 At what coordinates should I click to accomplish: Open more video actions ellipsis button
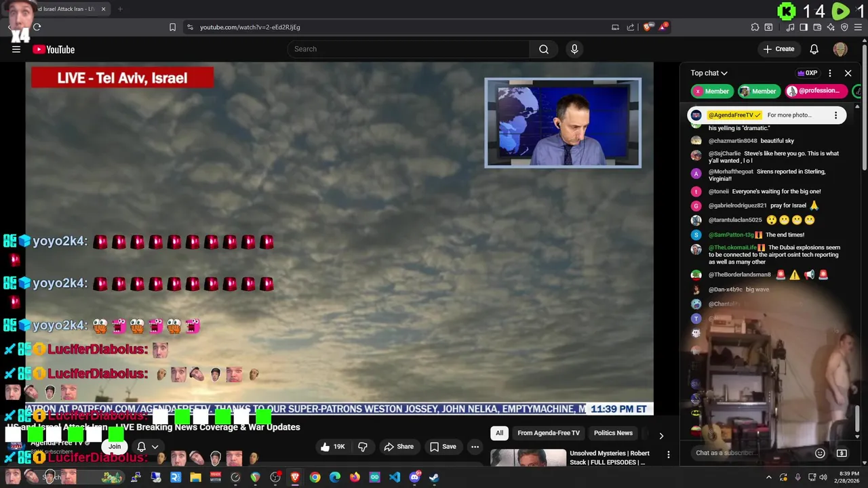475,447
